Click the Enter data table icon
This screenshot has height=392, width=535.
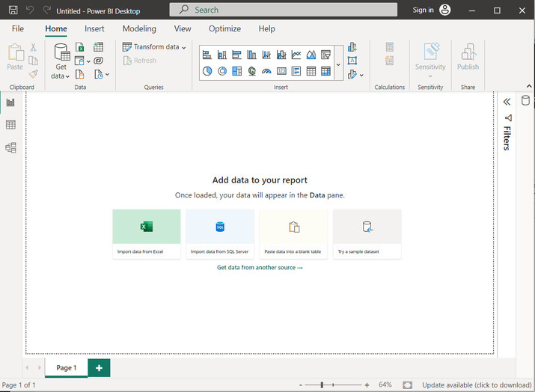click(98, 47)
